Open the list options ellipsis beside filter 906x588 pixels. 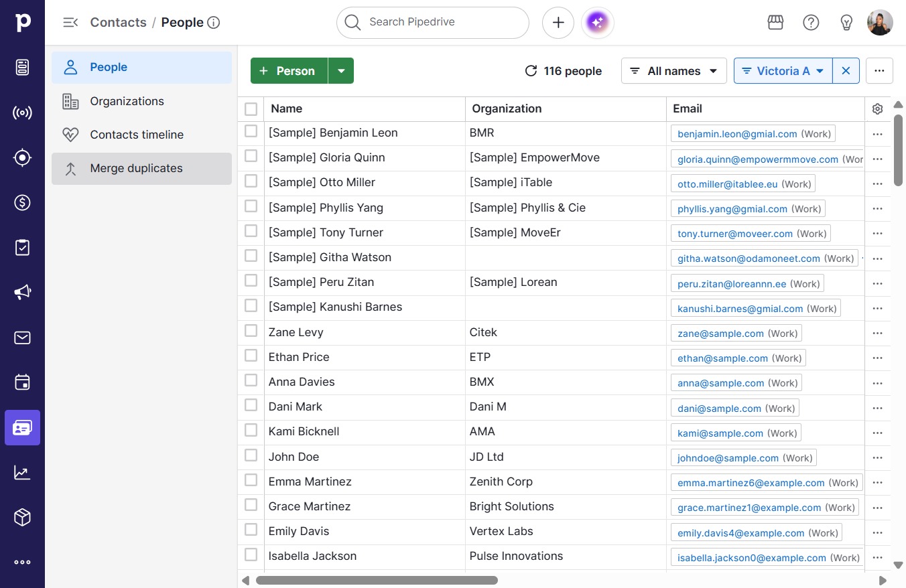tap(879, 71)
